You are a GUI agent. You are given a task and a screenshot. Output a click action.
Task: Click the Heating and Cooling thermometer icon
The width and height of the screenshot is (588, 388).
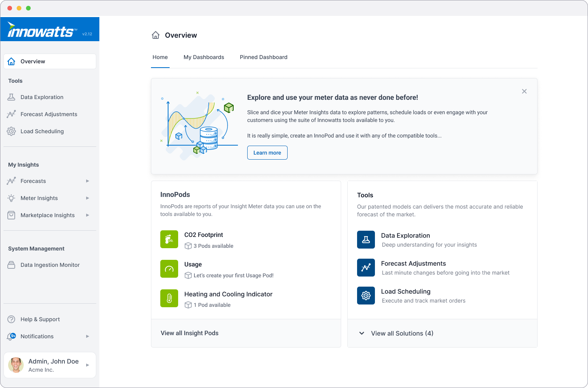(169, 298)
